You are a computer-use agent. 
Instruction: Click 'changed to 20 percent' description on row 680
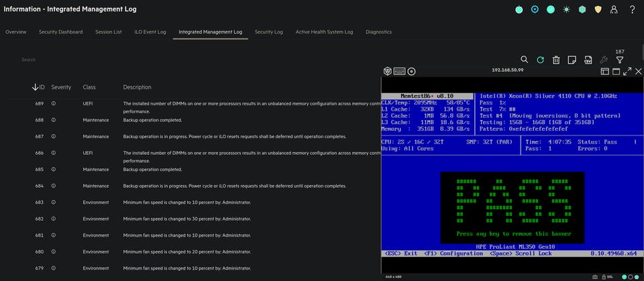tap(187, 251)
